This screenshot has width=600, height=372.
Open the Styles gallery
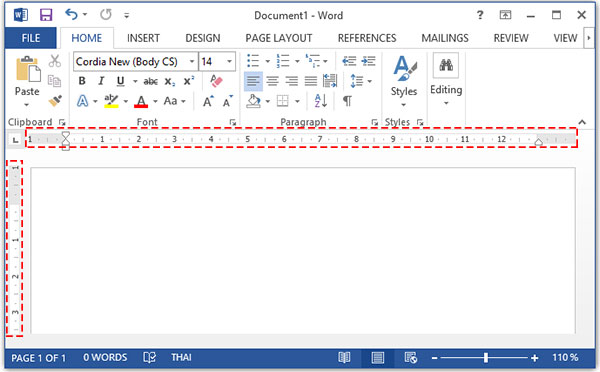point(404,81)
